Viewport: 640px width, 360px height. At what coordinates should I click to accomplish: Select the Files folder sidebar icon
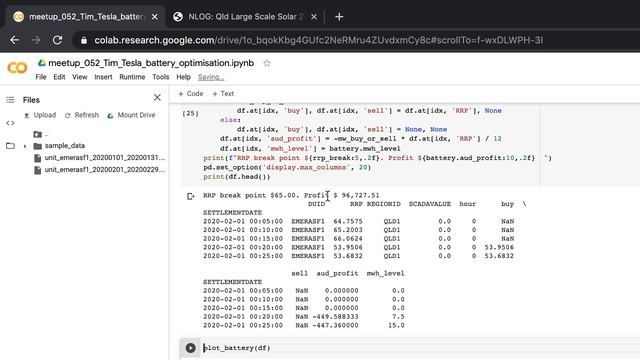point(10,146)
